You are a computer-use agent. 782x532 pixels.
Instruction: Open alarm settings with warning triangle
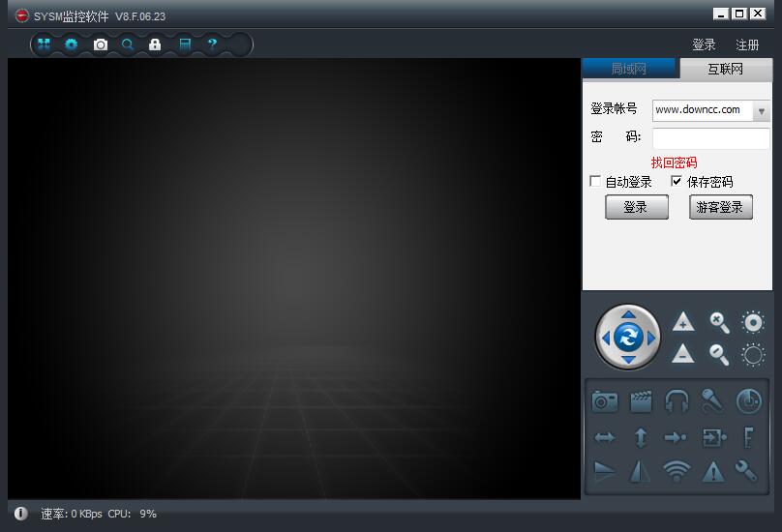point(713,471)
